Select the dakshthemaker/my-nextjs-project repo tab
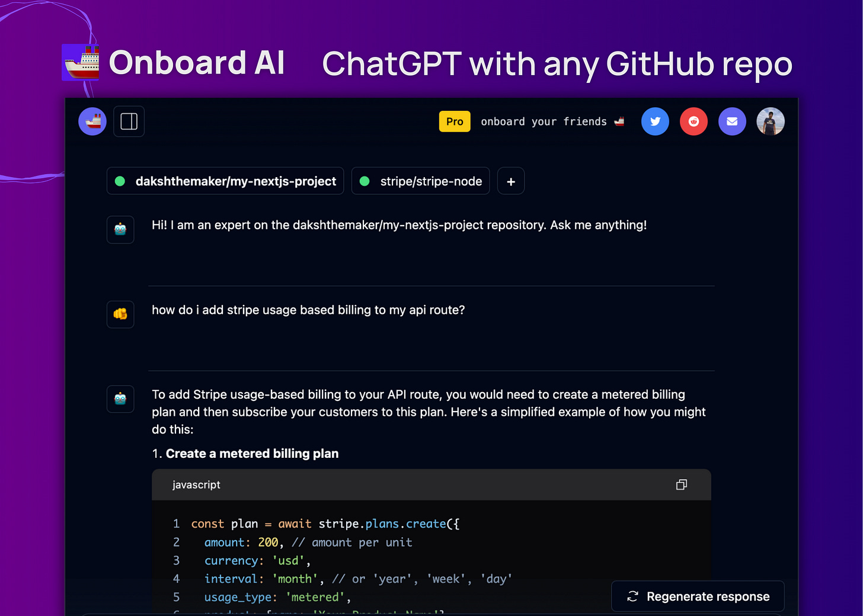This screenshot has width=863, height=616. pos(225,181)
